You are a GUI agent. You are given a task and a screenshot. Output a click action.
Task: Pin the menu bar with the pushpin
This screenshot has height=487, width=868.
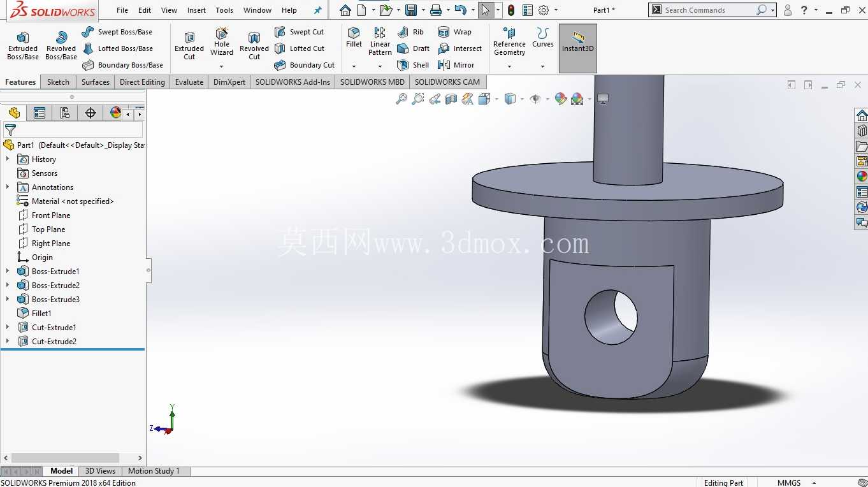(x=317, y=10)
